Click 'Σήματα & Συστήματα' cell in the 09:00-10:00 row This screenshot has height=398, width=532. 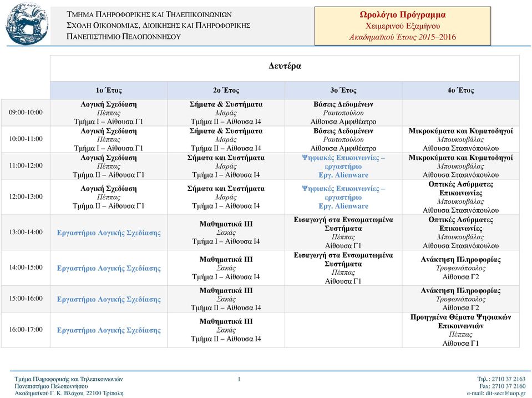(226, 113)
